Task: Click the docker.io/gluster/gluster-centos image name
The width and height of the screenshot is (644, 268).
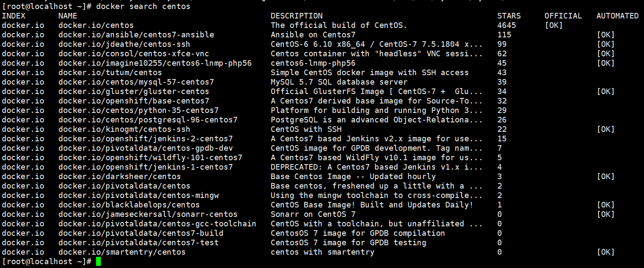Action: [x=133, y=91]
